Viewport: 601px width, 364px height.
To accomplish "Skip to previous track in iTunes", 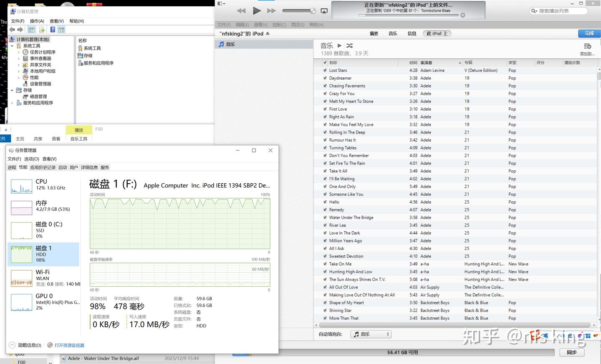I will [241, 11].
